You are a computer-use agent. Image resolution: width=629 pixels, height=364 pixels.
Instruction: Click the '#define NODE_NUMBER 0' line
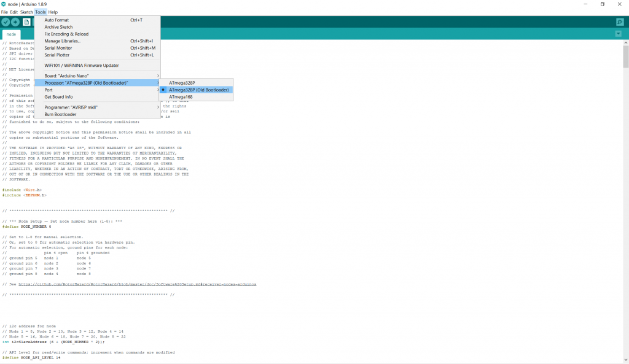[x=27, y=227]
